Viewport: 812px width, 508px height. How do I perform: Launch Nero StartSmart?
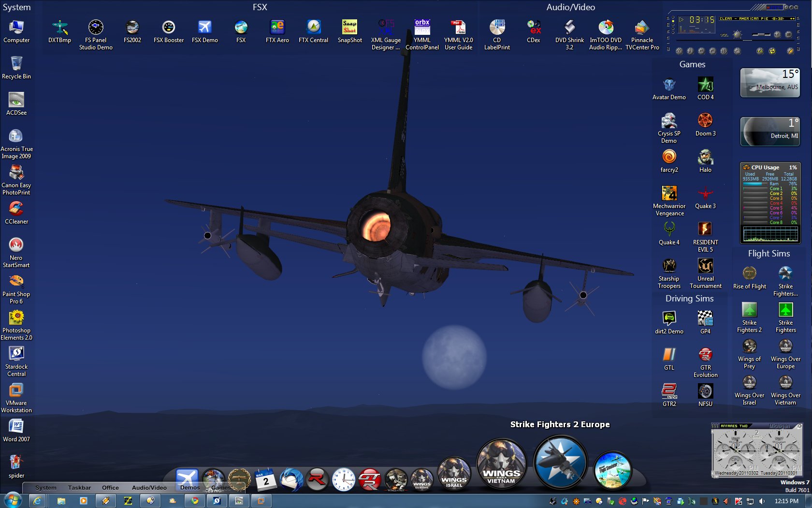point(16,253)
